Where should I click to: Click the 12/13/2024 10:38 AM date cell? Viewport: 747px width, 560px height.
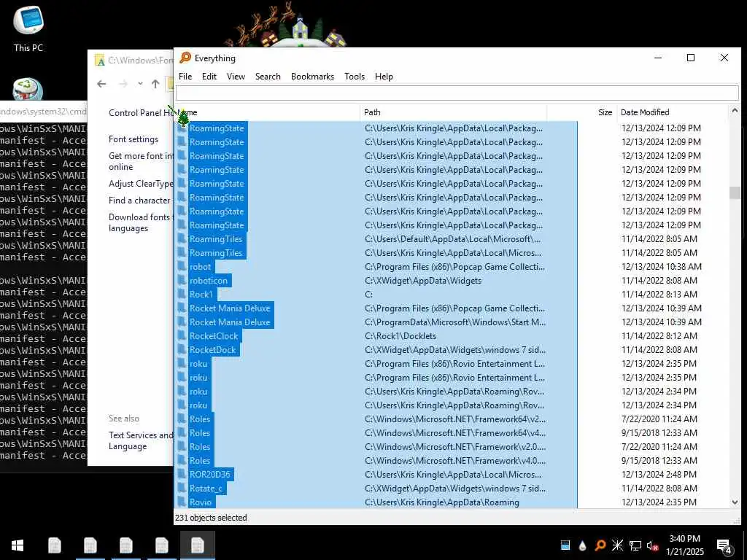click(x=661, y=267)
